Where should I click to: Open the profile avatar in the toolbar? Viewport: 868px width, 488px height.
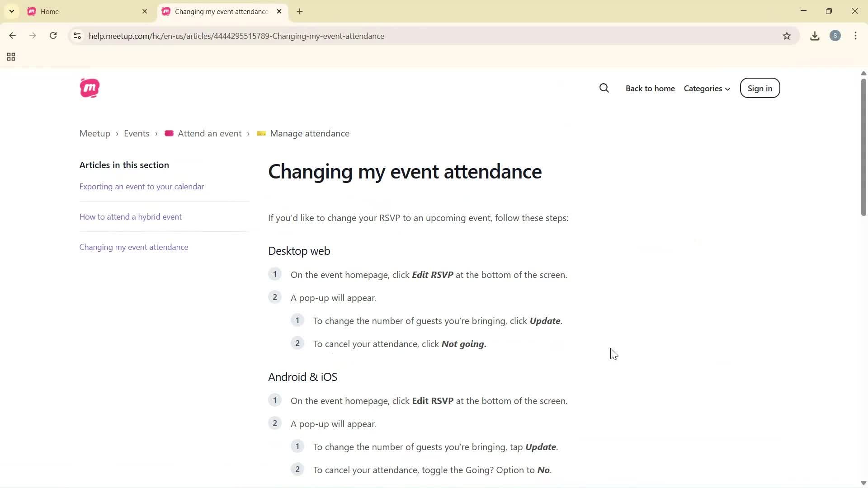point(835,36)
